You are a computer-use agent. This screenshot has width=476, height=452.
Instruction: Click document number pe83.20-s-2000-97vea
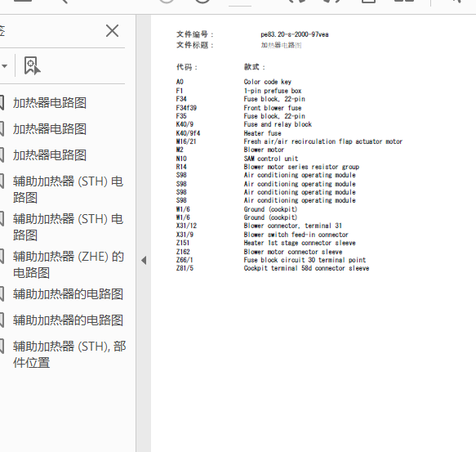point(295,34)
